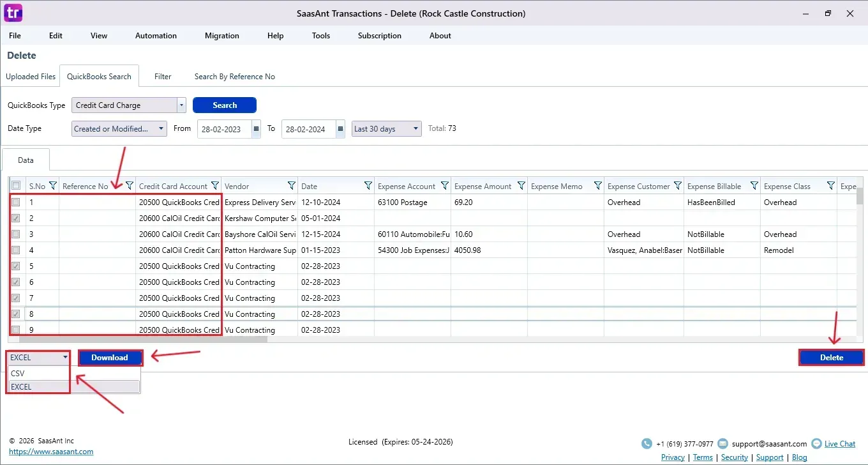Click the From date field showing 28-02-2023
Viewport: 868px width, 465px height.
point(225,128)
